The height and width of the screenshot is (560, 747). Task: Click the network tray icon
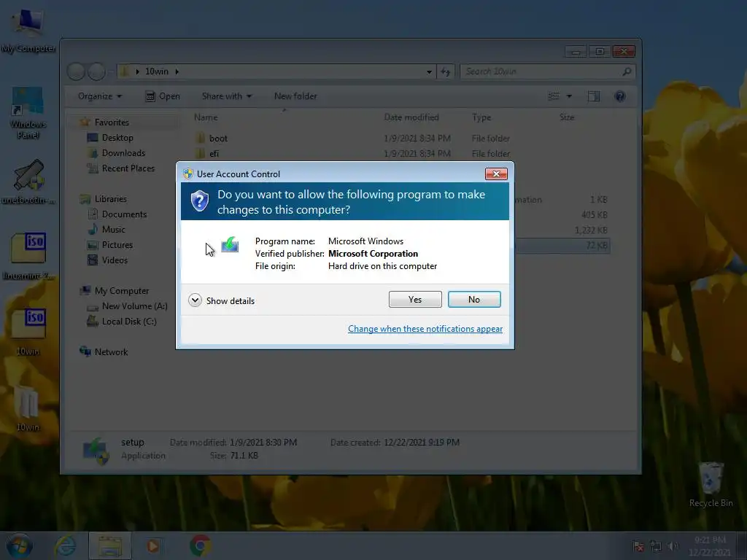point(656,546)
